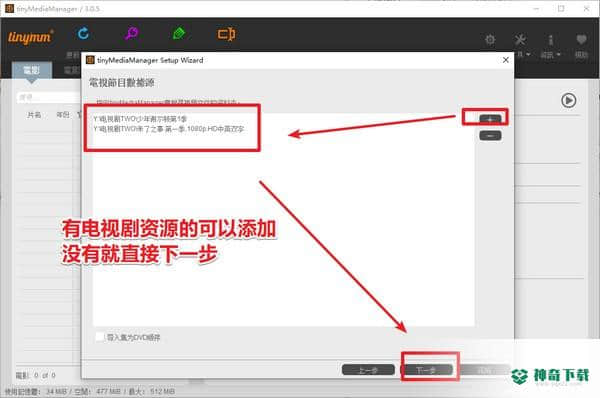Open the info menu in main toolbar
Screen dimensions: 600x398
click(551, 40)
